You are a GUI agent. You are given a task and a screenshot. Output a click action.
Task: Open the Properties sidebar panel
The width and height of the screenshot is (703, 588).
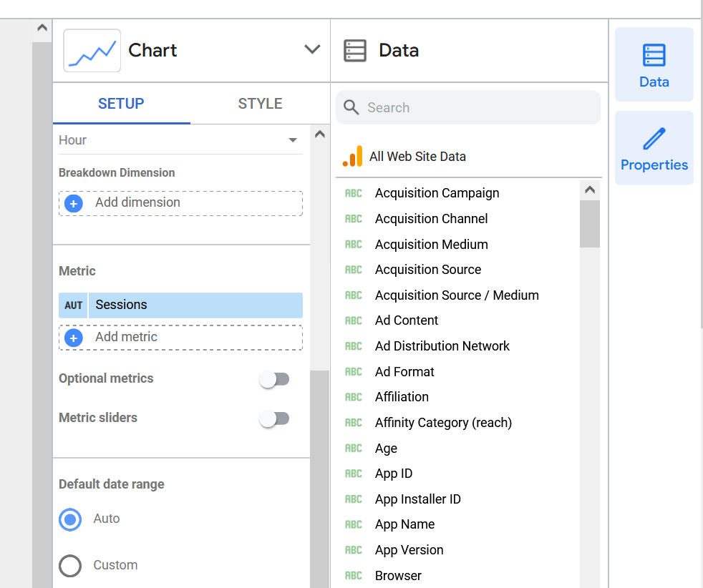654,147
